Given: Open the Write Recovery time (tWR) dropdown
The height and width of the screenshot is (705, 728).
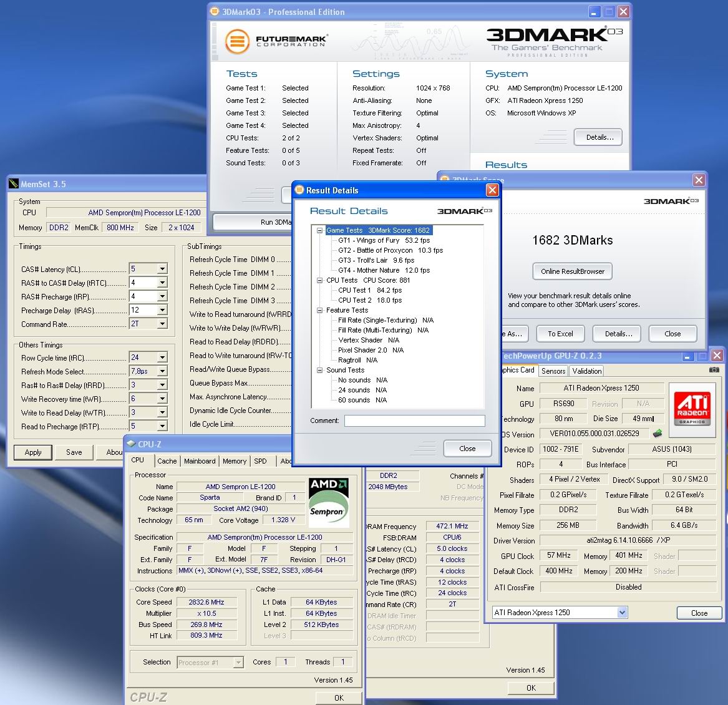Looking at the screenshot, I should click(x=162, y=399).
